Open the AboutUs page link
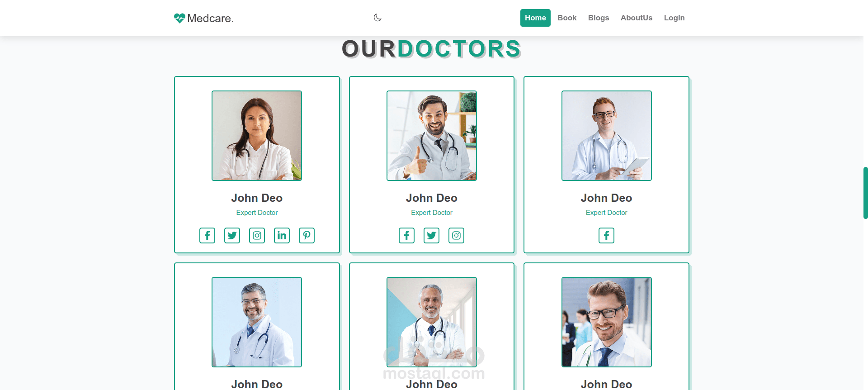The image size is (868, 390). point(636,18)
